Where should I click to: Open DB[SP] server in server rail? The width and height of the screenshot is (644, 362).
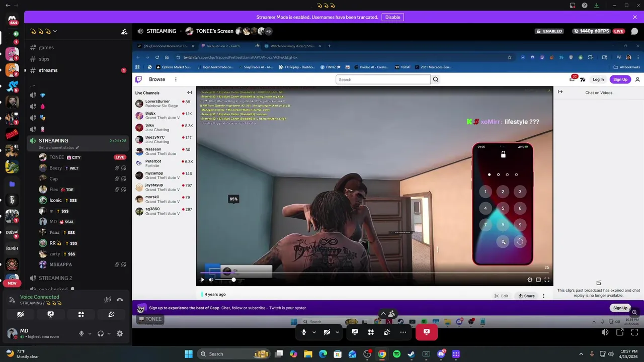click(x=12, y=232)
